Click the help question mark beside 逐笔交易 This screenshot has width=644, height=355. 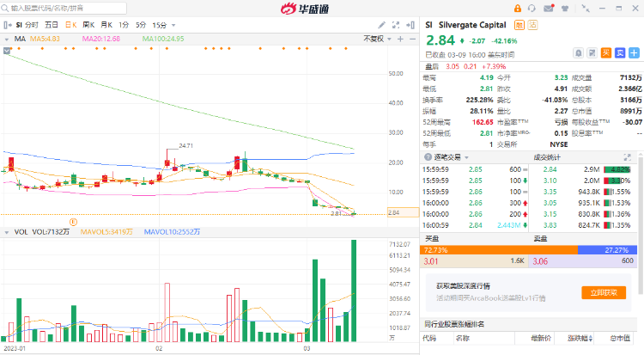point(428,157)
